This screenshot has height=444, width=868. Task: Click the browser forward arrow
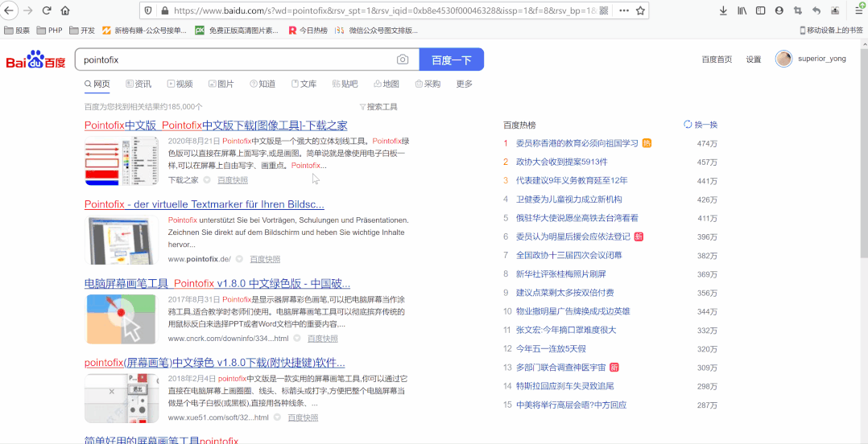(27, 10)
